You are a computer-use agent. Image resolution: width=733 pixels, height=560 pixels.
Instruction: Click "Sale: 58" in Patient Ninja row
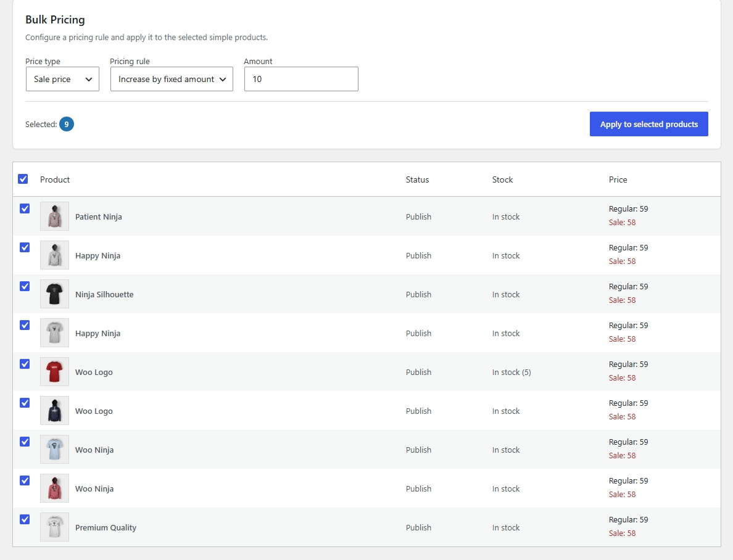click(x=622, y=223)
